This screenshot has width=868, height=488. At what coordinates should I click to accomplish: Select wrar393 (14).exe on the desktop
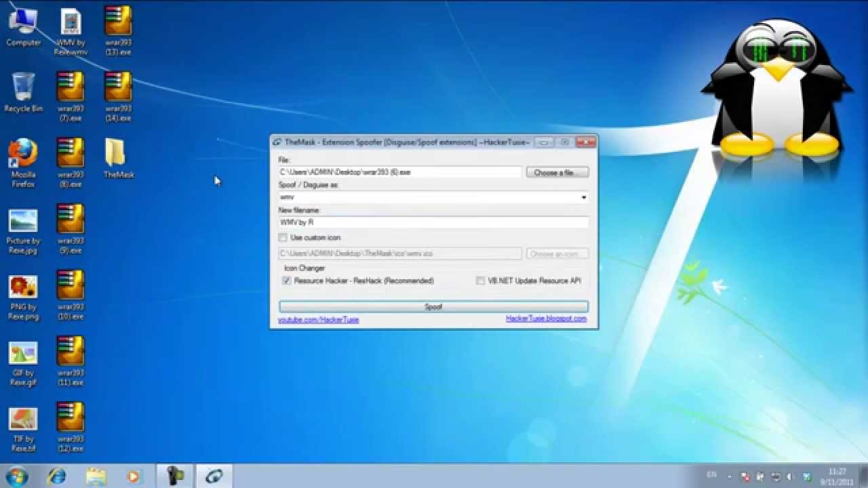118,97
